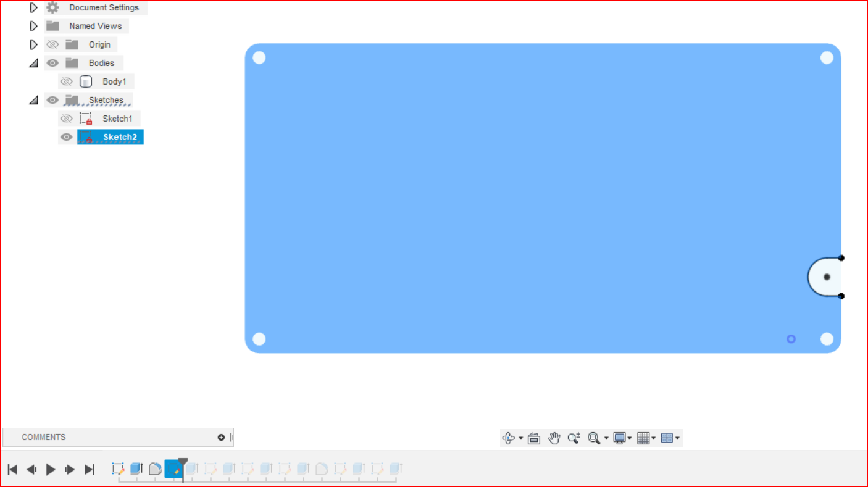868x487 pixels.
Task: Select the Sketches label in browser
Action: click(x=106, y=100)
